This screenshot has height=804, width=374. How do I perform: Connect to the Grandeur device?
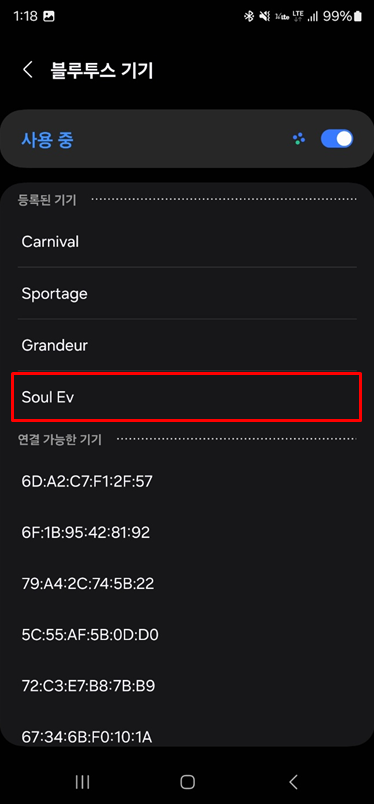(187, 345)
